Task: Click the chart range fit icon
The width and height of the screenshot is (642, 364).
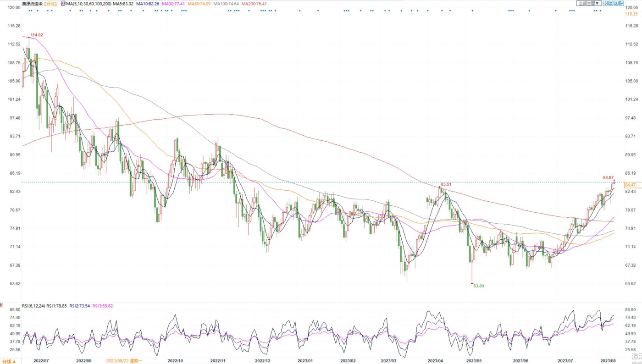Action: click(610, 3)
